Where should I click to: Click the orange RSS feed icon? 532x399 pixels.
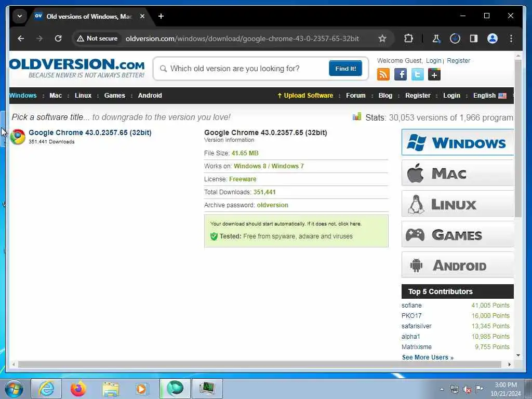tap(383, 74)
